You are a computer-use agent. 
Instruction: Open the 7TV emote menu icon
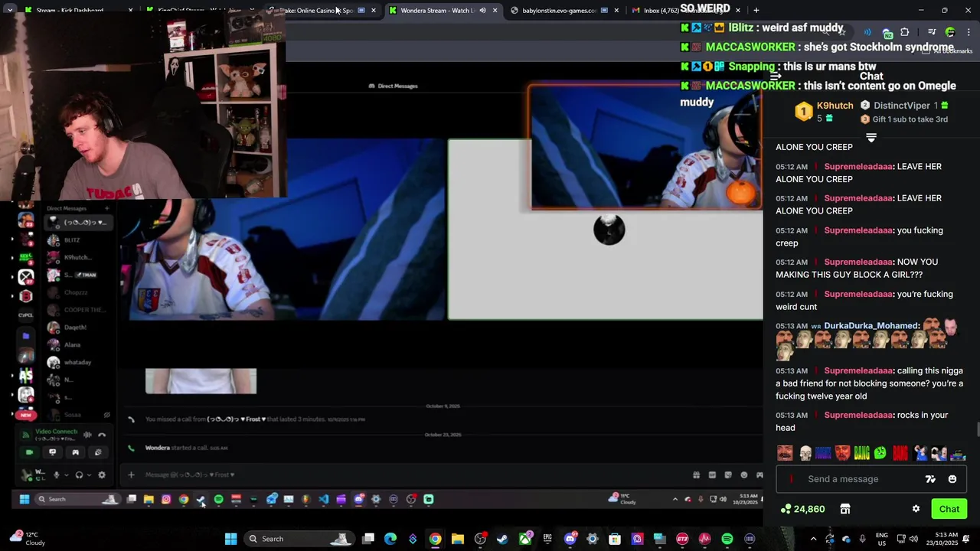930,479
